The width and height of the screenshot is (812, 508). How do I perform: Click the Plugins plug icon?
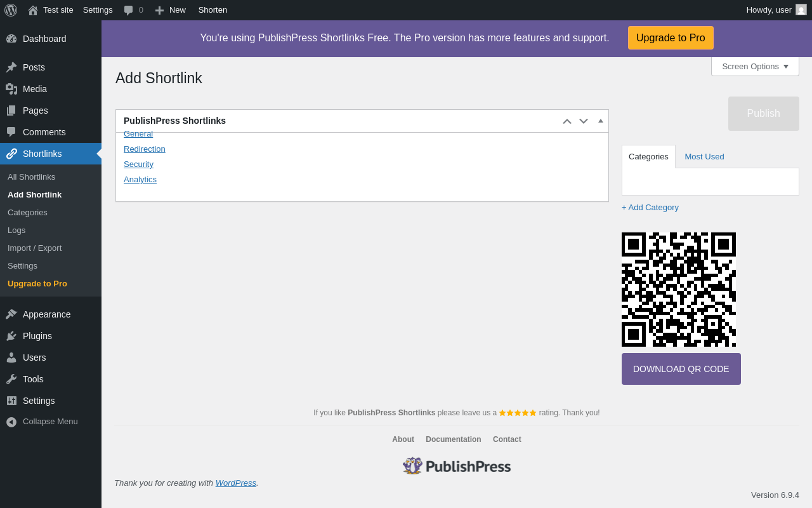pyautogui.click(x=11, y=336)
